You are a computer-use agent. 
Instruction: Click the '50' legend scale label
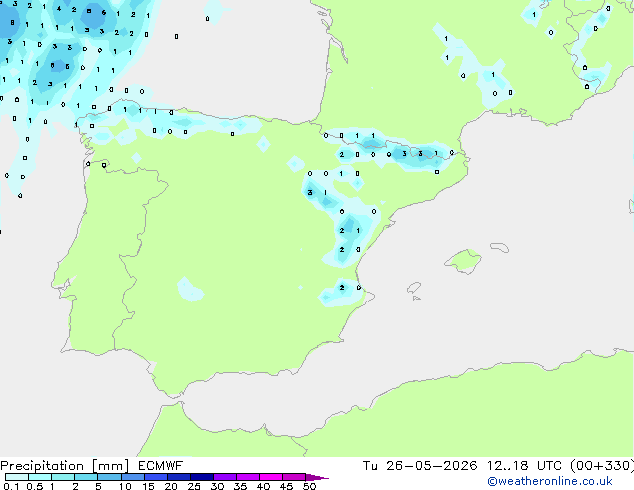[309, 486]
